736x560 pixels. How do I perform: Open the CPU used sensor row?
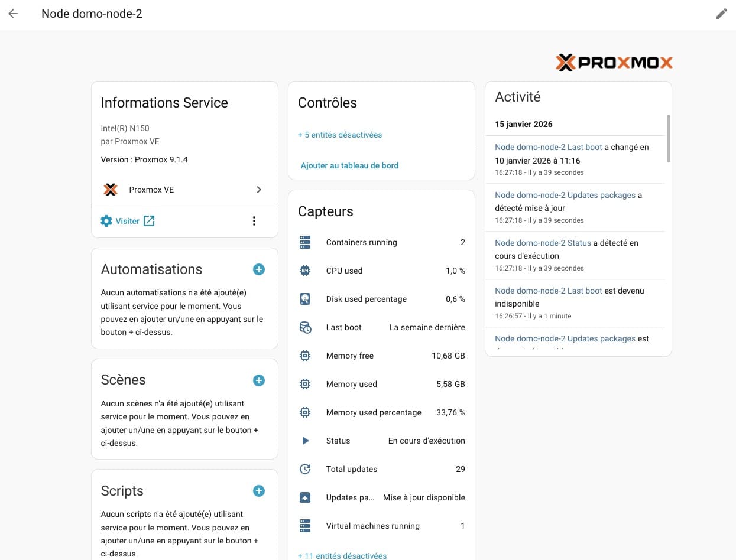click(x=381, y=271)
